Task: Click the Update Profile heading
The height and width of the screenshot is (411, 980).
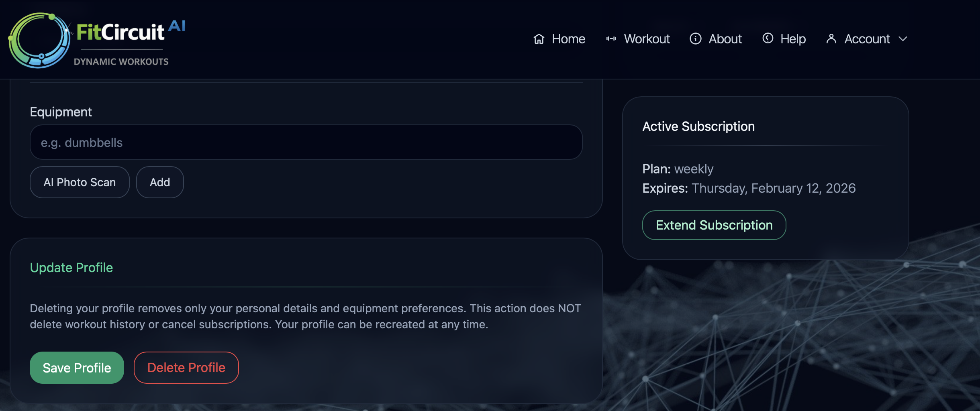Action: (71, 268)
